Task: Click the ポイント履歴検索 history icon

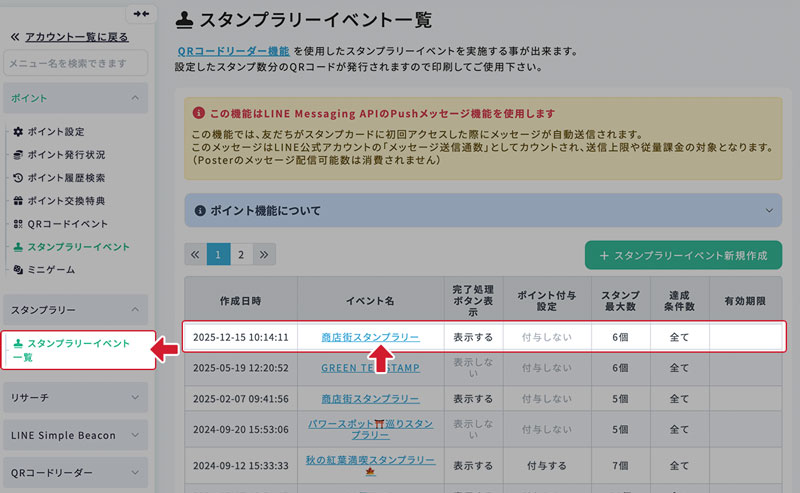Action: (x=18, y=178)
